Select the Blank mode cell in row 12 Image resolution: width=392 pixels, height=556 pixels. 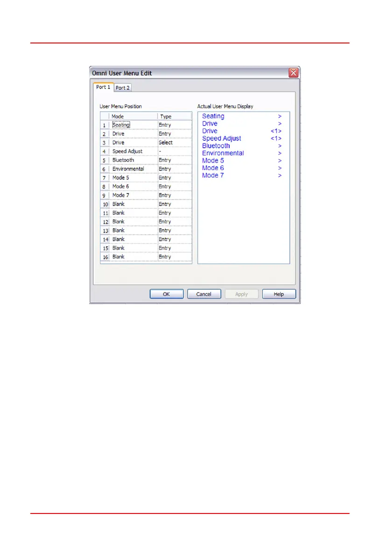[133, 221]
